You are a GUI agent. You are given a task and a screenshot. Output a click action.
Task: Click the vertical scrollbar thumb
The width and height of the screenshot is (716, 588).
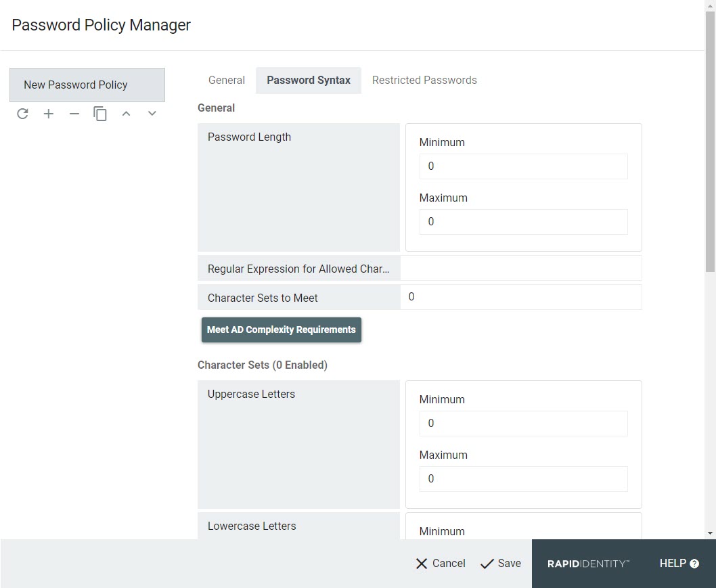(x=710, y=141)
